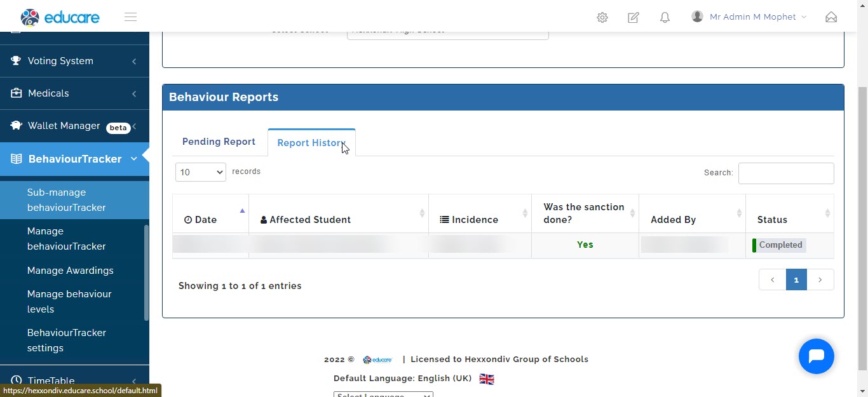Open the notifications bell

665,18
